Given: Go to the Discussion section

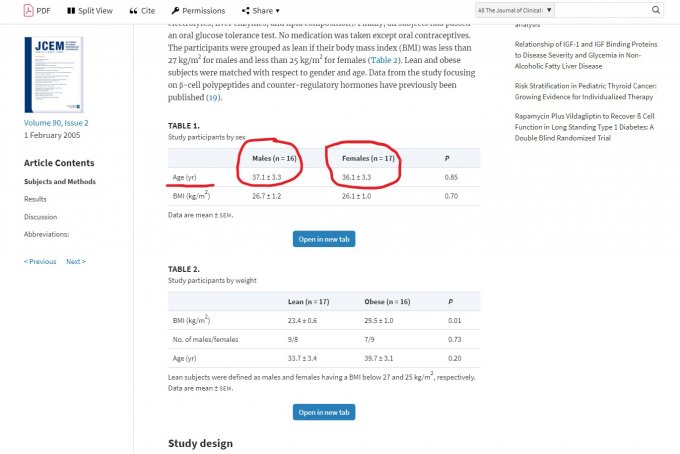Looking at the screenshot, I should tap(41, 216).
